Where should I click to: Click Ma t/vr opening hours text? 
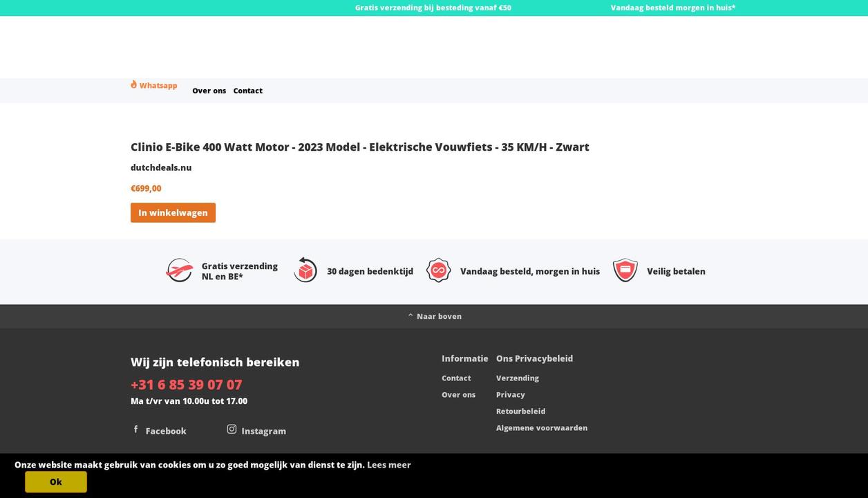click(189, 401)
